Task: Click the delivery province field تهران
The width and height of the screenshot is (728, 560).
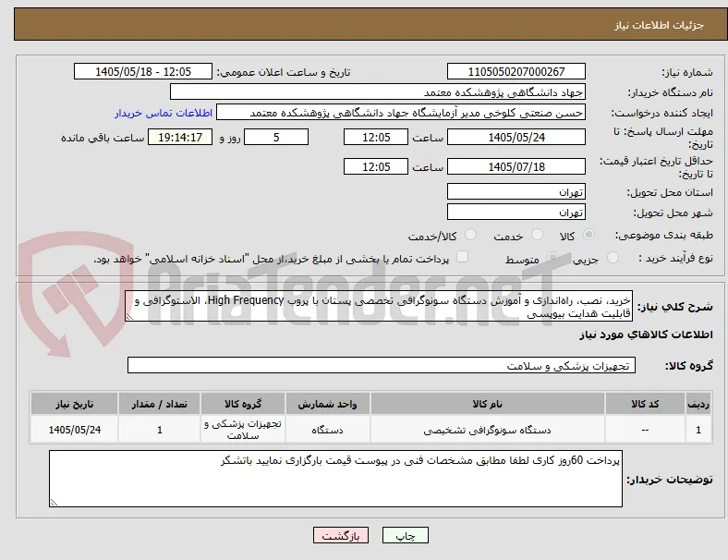Action: tap(516, 191)
